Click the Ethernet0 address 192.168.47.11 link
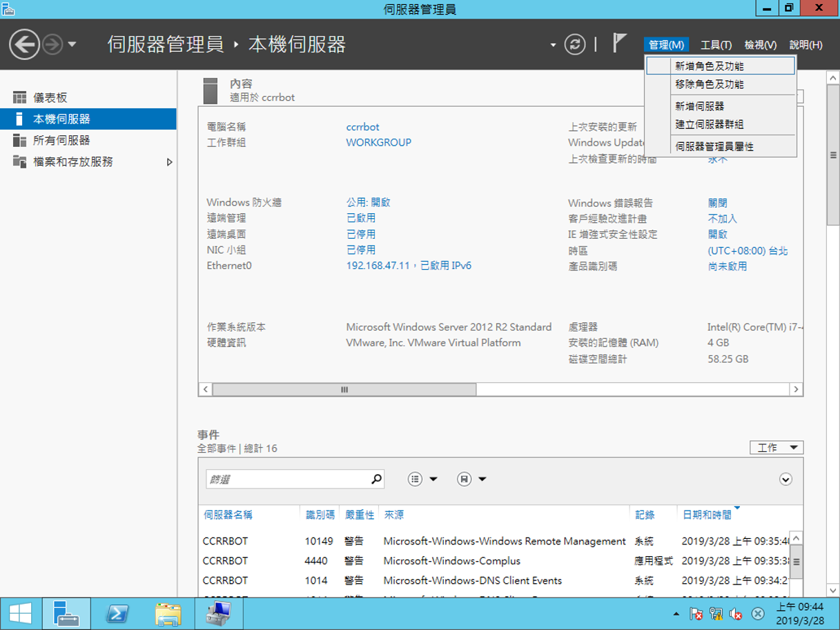840x630 pixels. pos(409,266)
